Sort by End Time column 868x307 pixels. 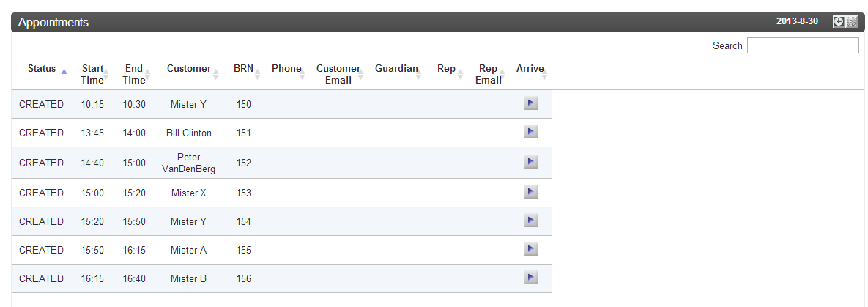(x=134, y=74)
